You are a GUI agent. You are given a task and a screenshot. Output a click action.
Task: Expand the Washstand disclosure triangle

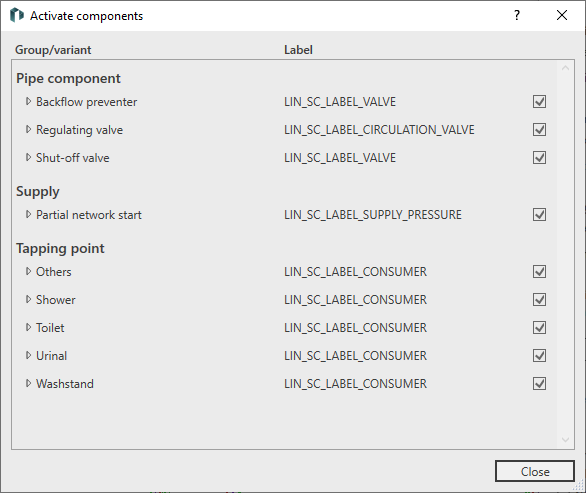tap(28, 383)
